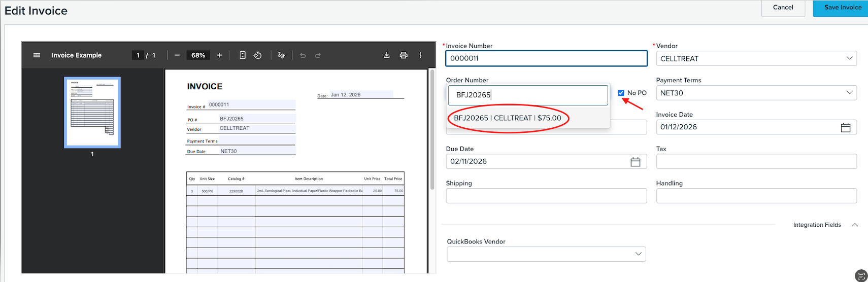Click the redo arrow in PDF toolbar
This screenshot has width=868, height=282.
coord(318,55)
